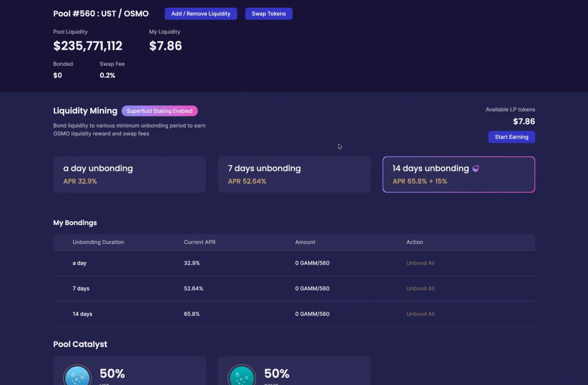Viewport: 588px width, 385px height.
Task: Click the OSMO token icon in Pool Catalyst
Action: tap(242, 375)
